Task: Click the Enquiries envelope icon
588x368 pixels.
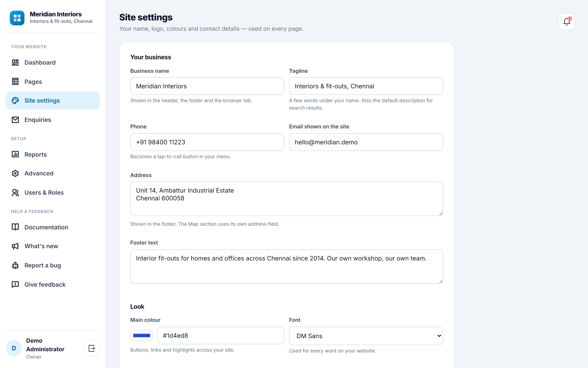Action: pyautogui.click(x=15, y=120)
